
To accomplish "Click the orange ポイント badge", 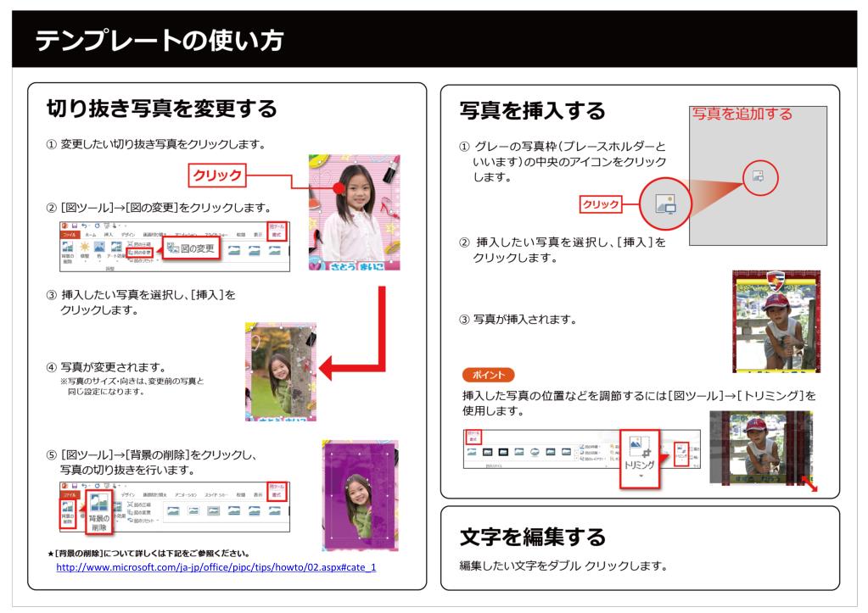I will click(x=488, y=375).
